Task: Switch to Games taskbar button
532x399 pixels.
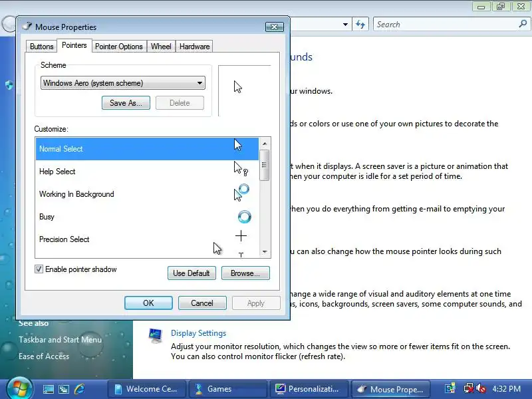Action: tap(228, 389)
